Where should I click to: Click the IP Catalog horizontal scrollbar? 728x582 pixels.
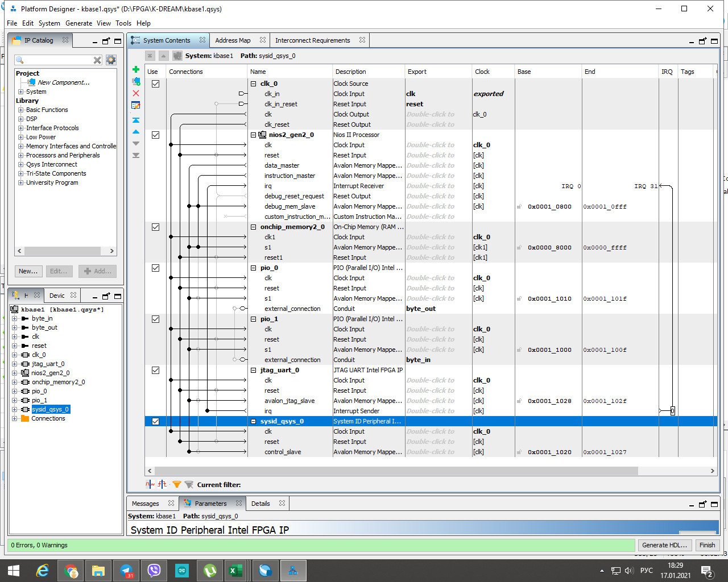63,251
